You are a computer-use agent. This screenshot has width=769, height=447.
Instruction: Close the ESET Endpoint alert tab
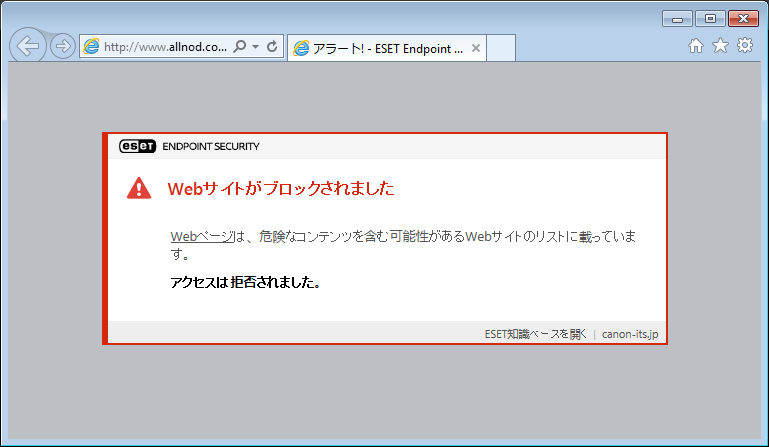pyautogui.click(x=476, y=48)
